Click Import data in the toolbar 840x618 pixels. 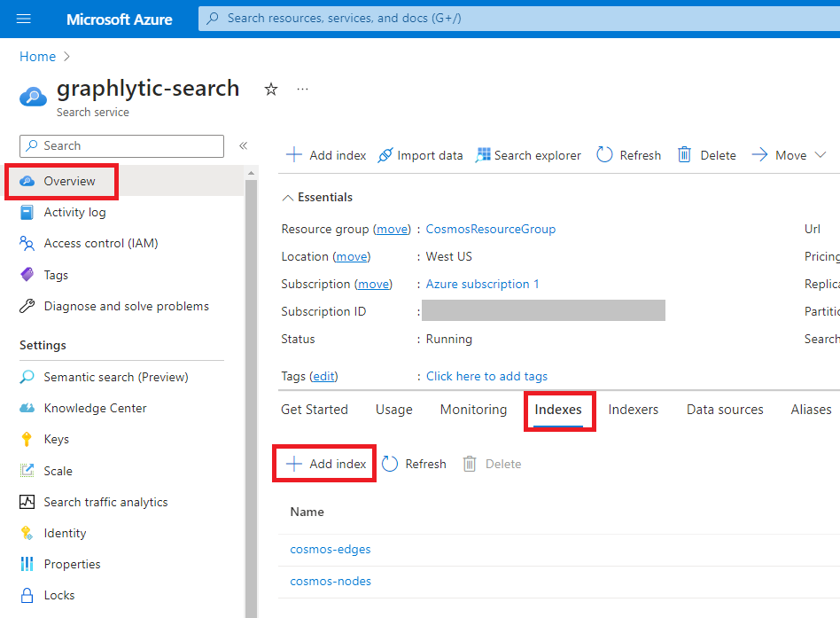click(420, 155)
